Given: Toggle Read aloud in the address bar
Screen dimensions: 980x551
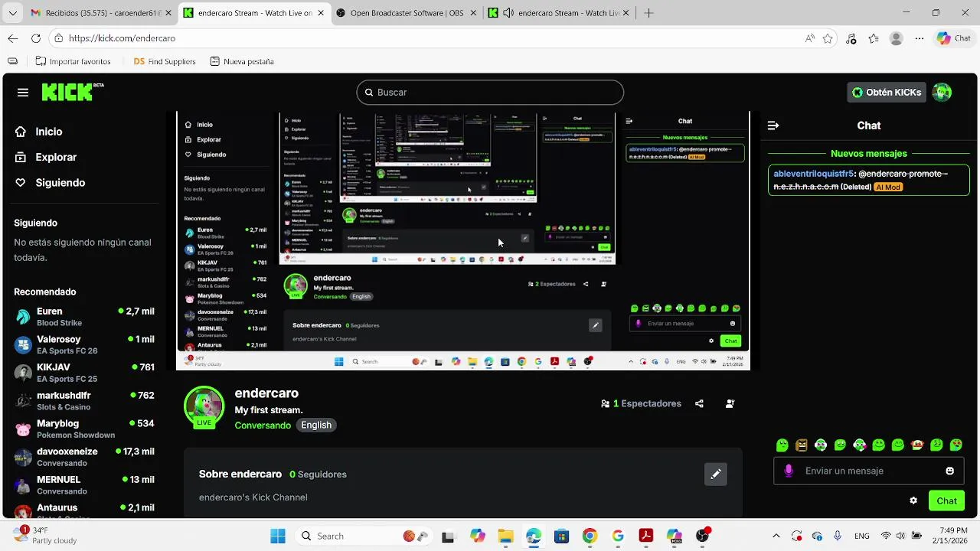Looking at the screenshot, I should coord(809,38).
